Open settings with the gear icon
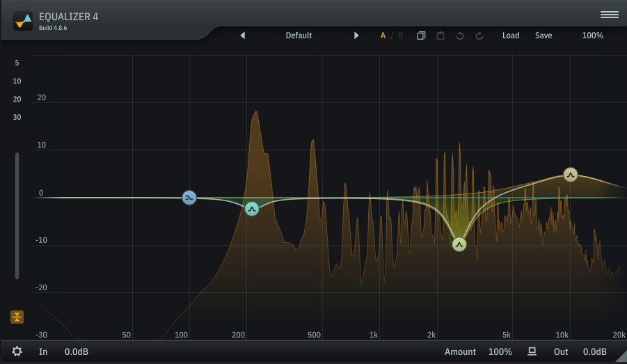 pyautogui.click(x=17, y=351)
